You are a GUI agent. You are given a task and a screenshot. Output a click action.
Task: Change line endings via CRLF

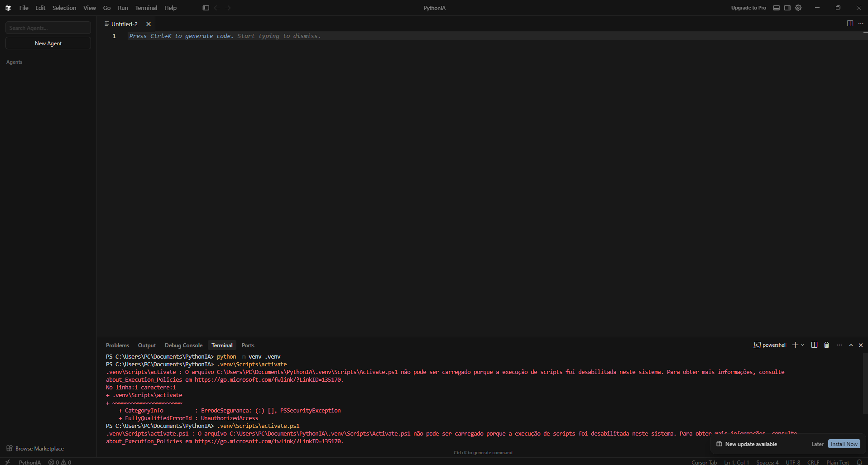(x=813, y=462)
